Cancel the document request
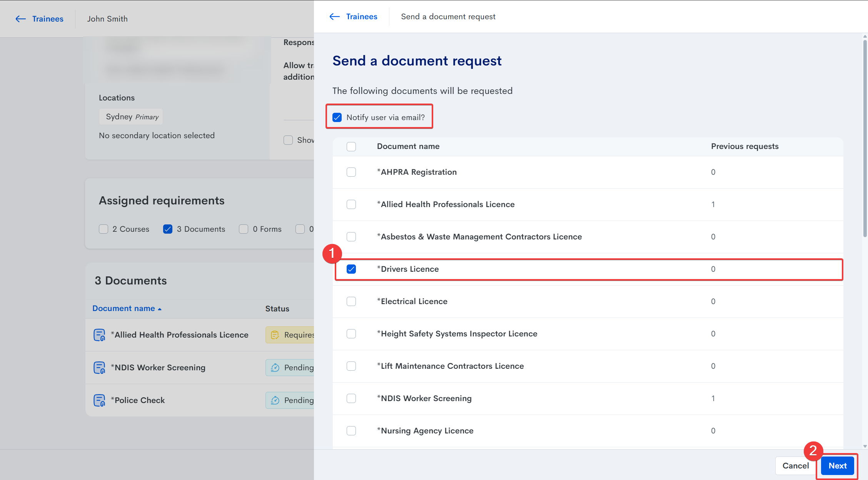Screen dimensions: 868x480 coord(795,466)
